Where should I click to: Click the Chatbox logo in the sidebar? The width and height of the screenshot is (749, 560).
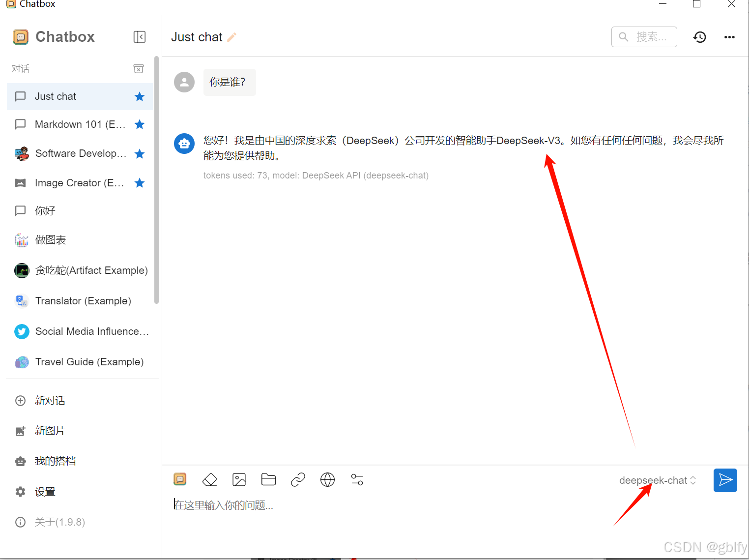[21, 37]
